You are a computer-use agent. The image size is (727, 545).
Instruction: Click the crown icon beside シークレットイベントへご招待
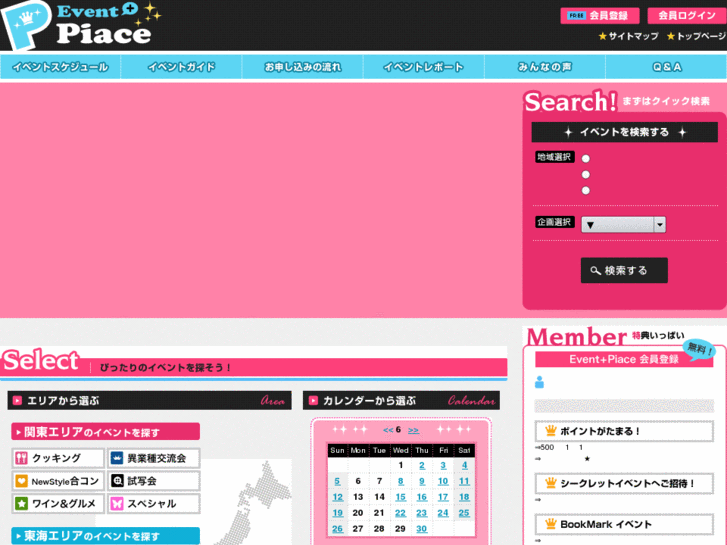point(550,483)
